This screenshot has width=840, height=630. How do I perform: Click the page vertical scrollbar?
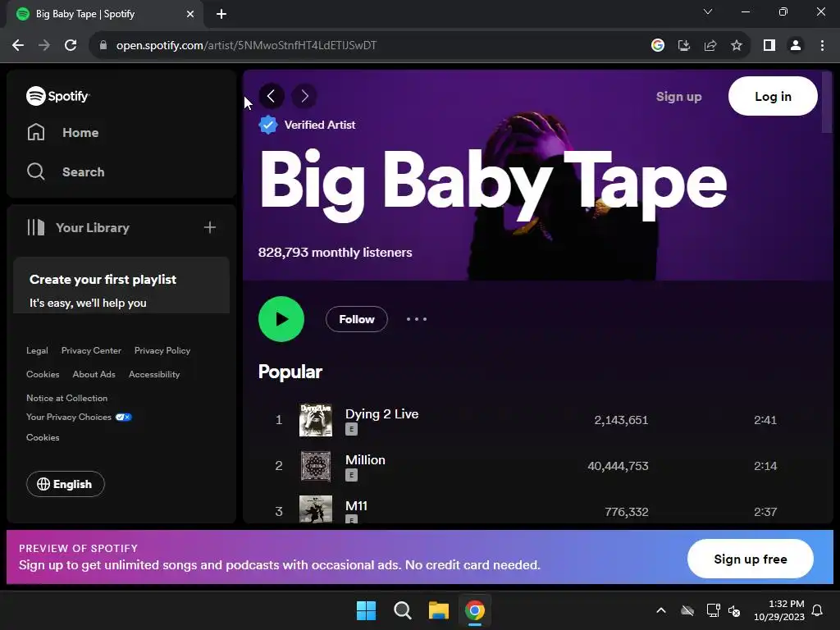pyautogui.click(x=827, y=102)
